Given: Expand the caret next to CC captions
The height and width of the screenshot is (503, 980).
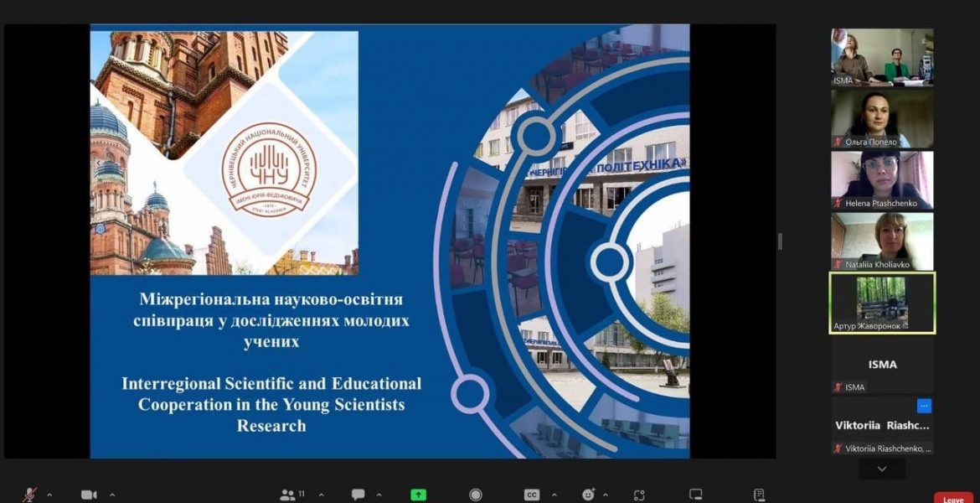Looking at the screenshot, I should click(x=553, y=495).
